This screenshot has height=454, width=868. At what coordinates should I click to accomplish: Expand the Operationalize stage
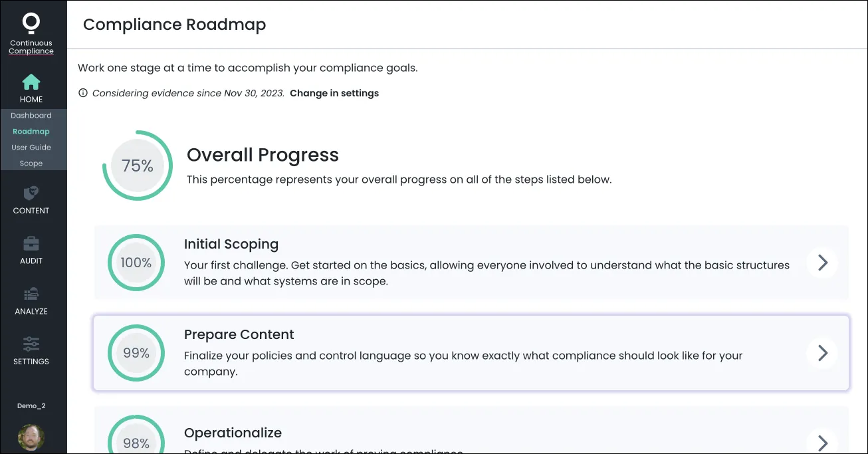pos(822,442)
